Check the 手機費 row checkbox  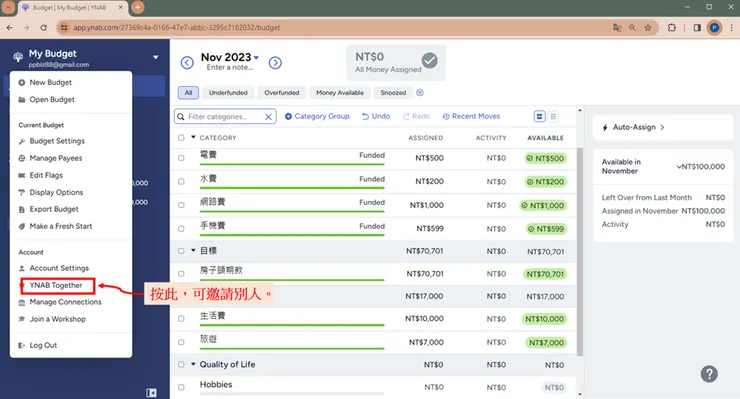(x=181, y=229)
